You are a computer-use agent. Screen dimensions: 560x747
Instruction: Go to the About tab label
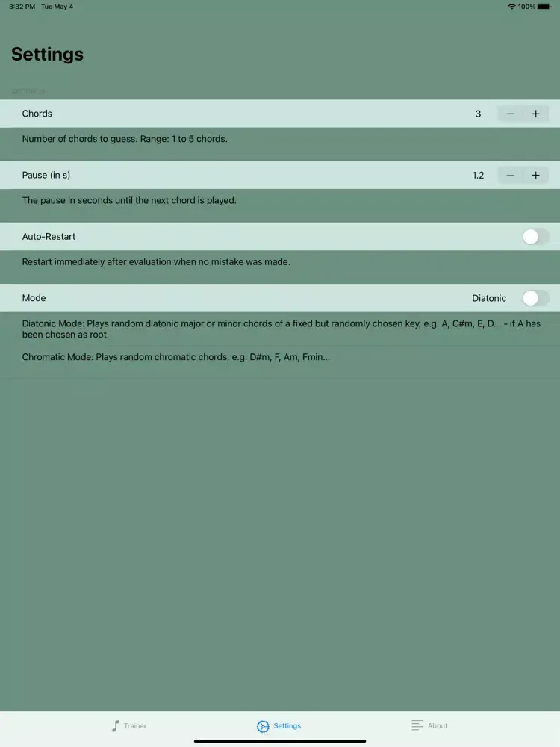coord(438,726)
